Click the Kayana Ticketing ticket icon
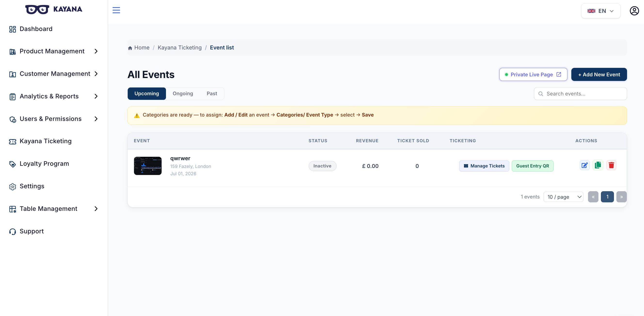 click(13, 142)
